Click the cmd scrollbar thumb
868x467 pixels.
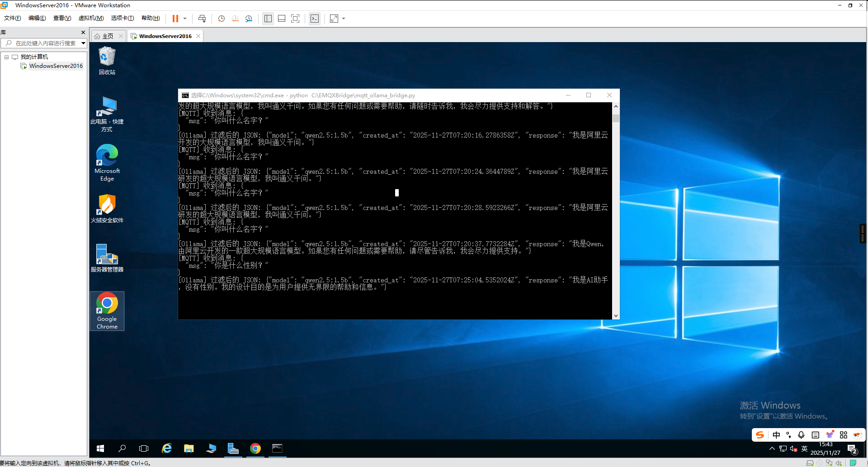click(x=616, y=119)
